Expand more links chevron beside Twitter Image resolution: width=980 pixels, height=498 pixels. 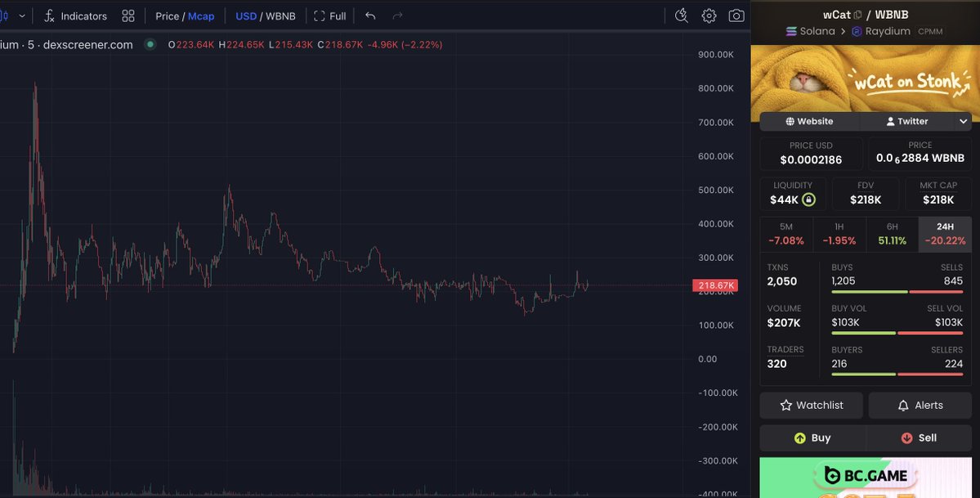pos(963,121)
